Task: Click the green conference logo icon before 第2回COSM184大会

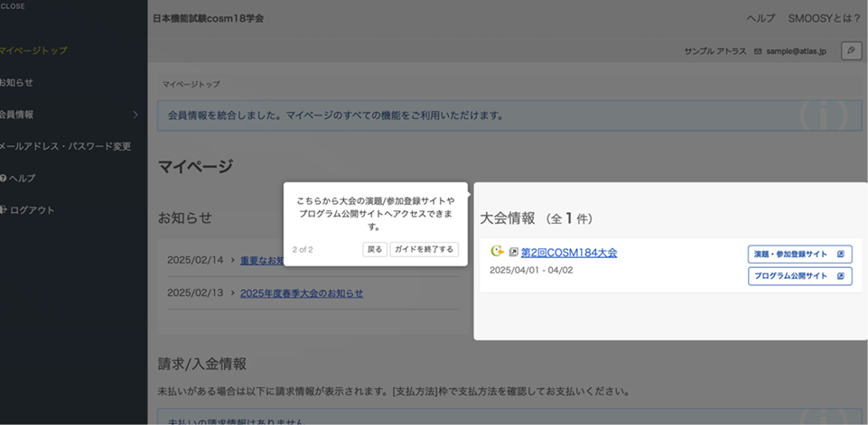Action: pyautogui.click(x=497, y=251)
